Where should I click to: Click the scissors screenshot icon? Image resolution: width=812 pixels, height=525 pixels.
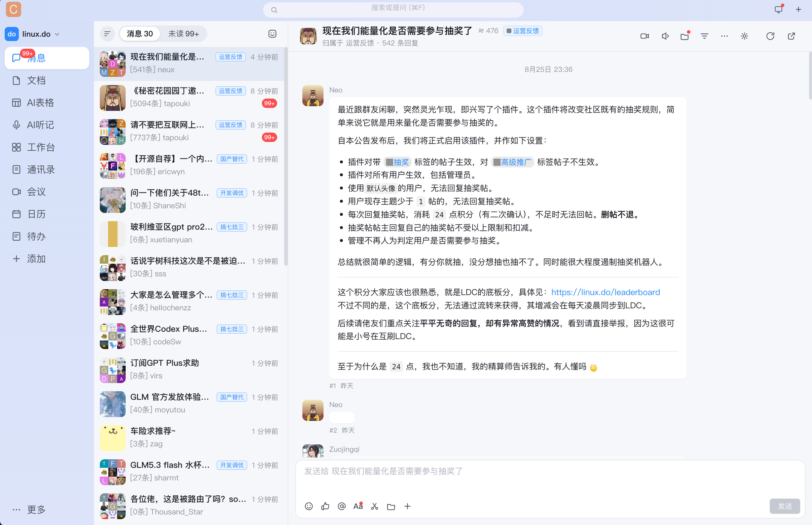click(x=375, y=506)
